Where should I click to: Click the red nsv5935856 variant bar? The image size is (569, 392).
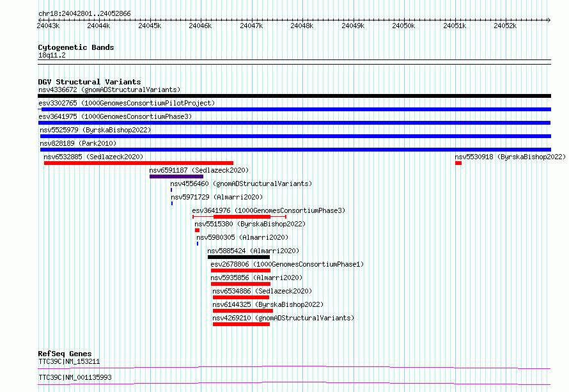tap(240, 284)
